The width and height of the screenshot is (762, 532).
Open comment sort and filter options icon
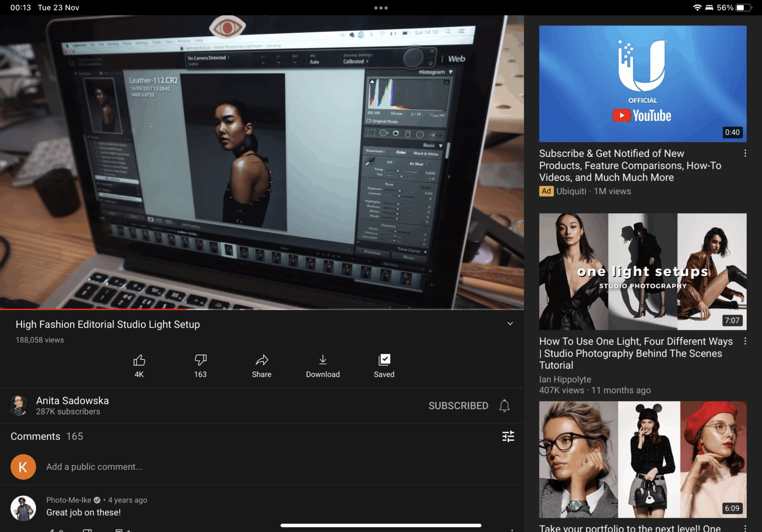point(508,436)
